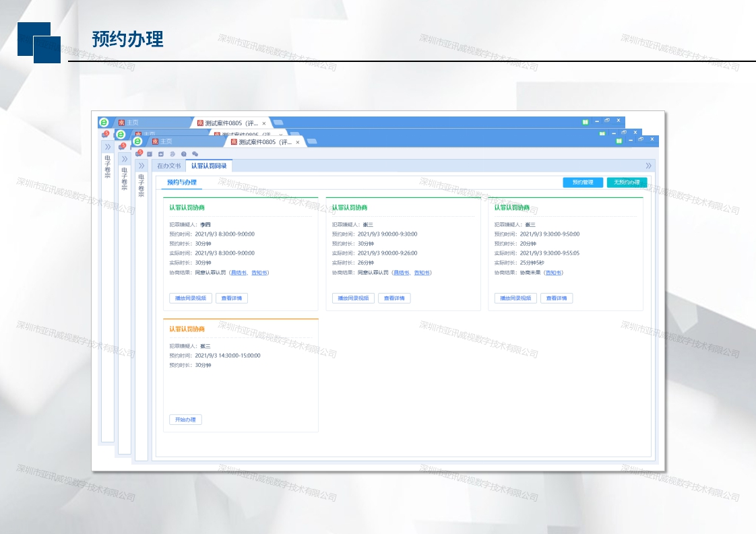Screen dimensions: 756x534
Task: Restore down the front window
Action: [x=641, y=139]
